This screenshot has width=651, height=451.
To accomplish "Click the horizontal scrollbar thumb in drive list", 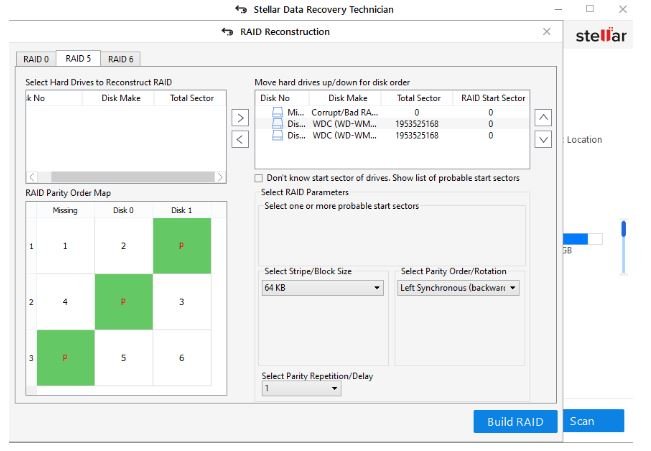I will (x=132, y=177).
